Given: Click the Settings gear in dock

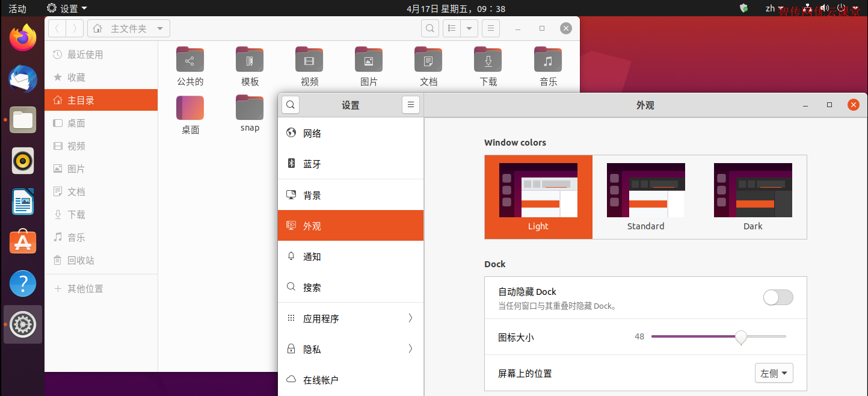Looking at the screenshot, I should pyautogui.click(x=23, y=324).
